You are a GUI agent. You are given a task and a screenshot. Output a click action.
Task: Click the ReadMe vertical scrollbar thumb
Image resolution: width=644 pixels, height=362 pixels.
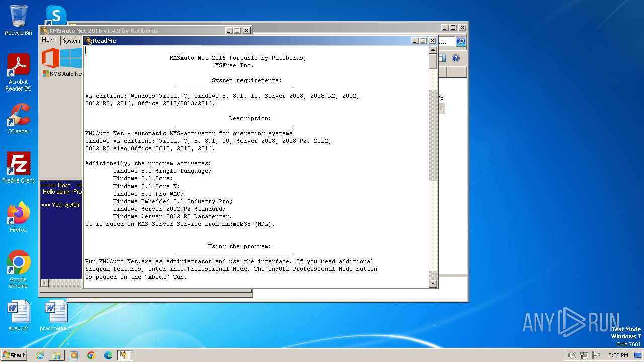[433, 61]
